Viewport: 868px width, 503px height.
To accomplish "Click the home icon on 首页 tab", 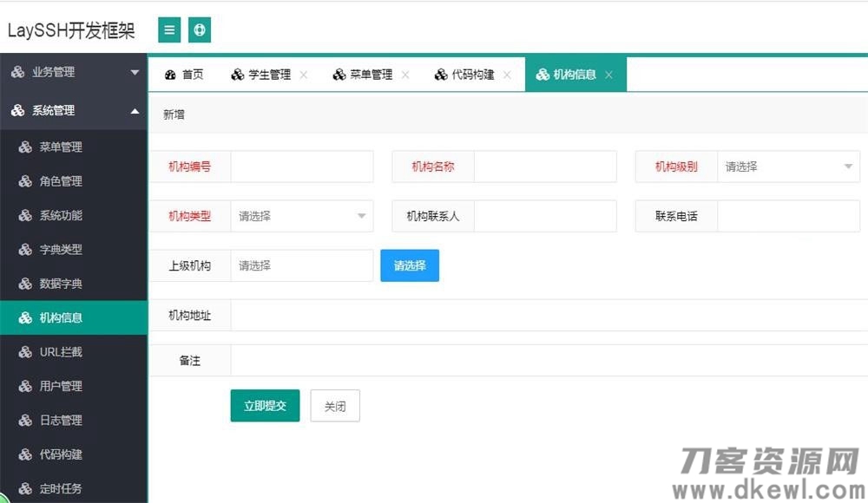I will tap(170, 74).
